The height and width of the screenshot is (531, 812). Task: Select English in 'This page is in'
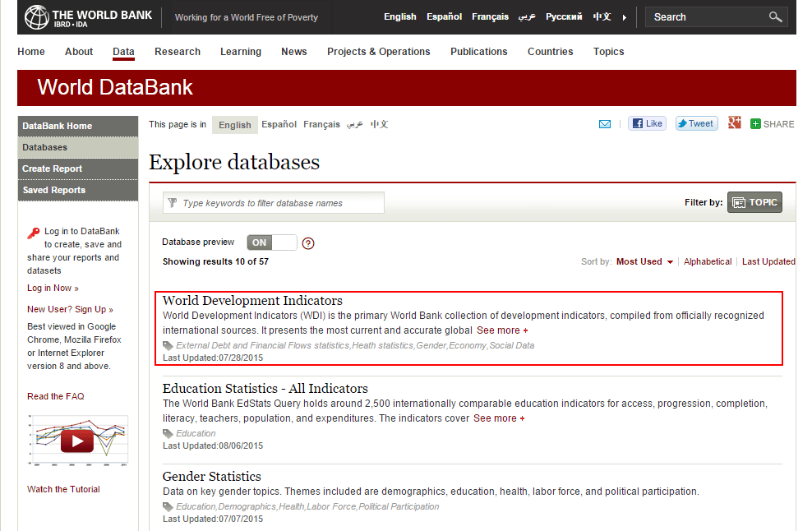(x=234, y=125)
